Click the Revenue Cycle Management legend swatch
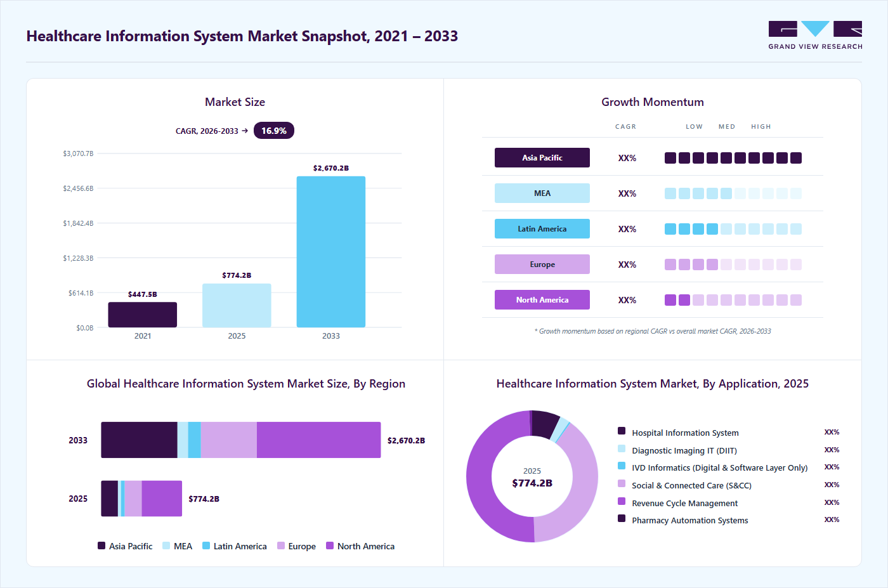 622,501
